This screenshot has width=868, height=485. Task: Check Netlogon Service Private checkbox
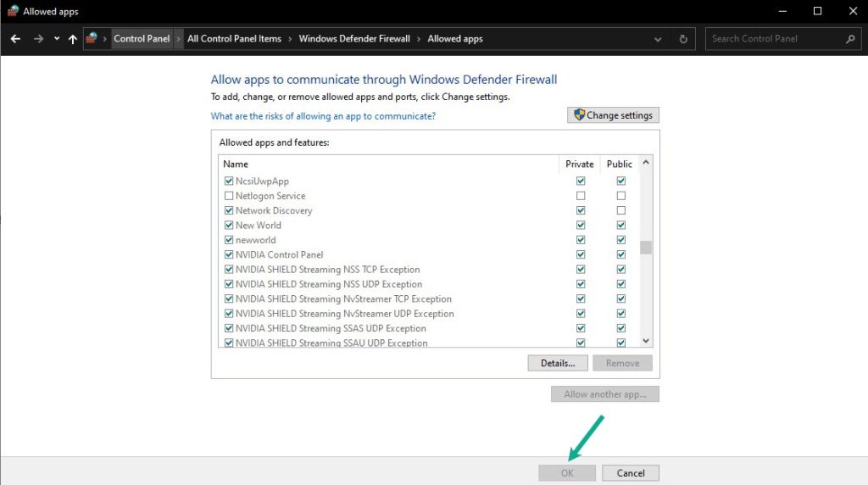coord(581,196)
